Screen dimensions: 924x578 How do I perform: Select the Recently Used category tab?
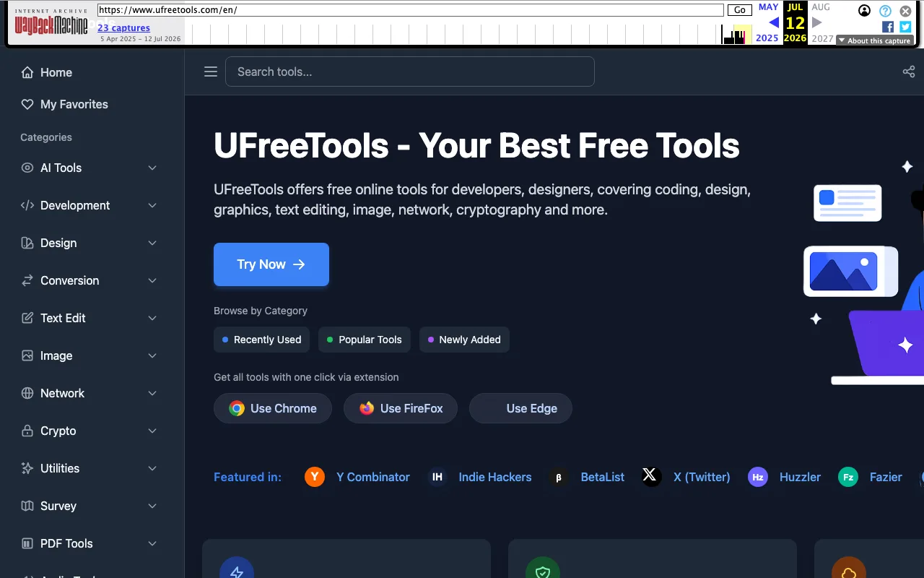click(261, 340)
